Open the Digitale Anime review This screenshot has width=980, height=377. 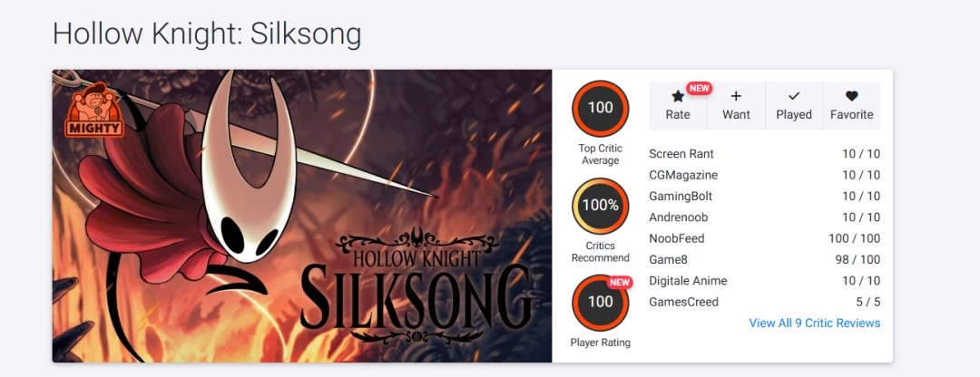pos(688,281)
